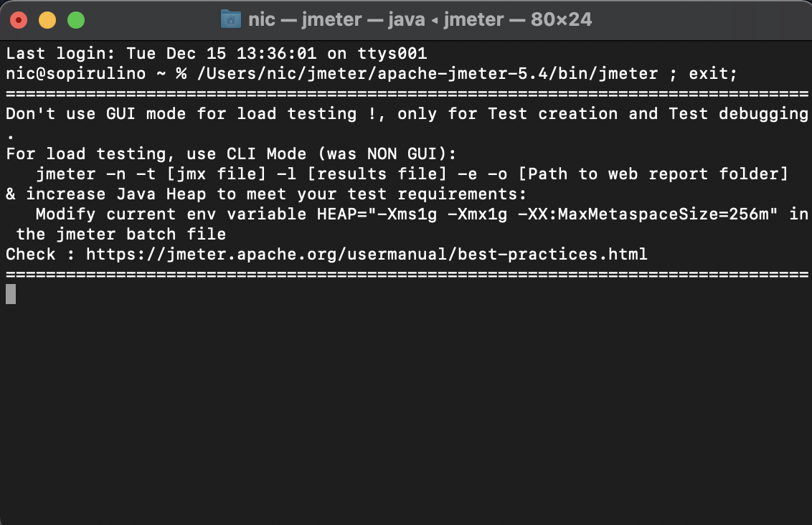Click the 'increase Java Heap' line

coord(266,194)
